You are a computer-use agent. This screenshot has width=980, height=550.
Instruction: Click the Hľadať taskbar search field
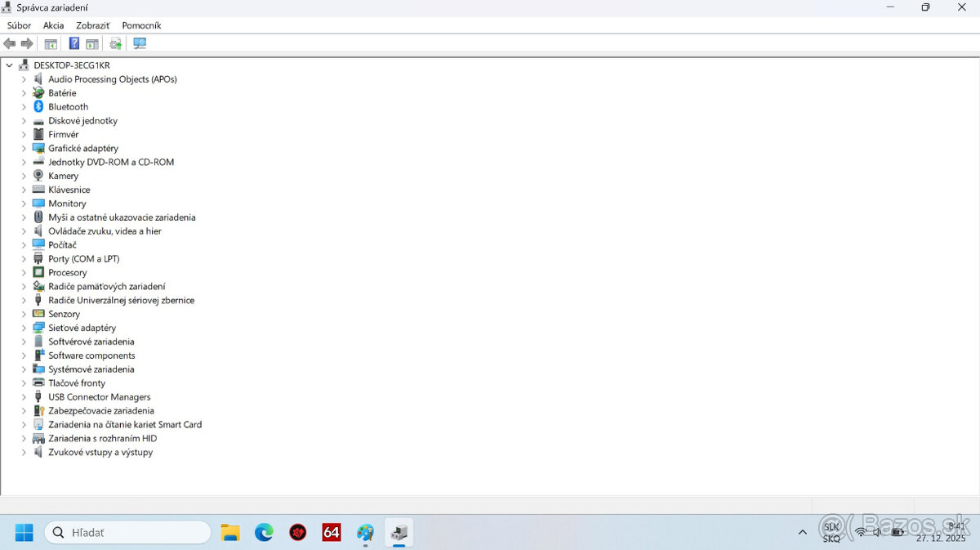tap(128, 533)
